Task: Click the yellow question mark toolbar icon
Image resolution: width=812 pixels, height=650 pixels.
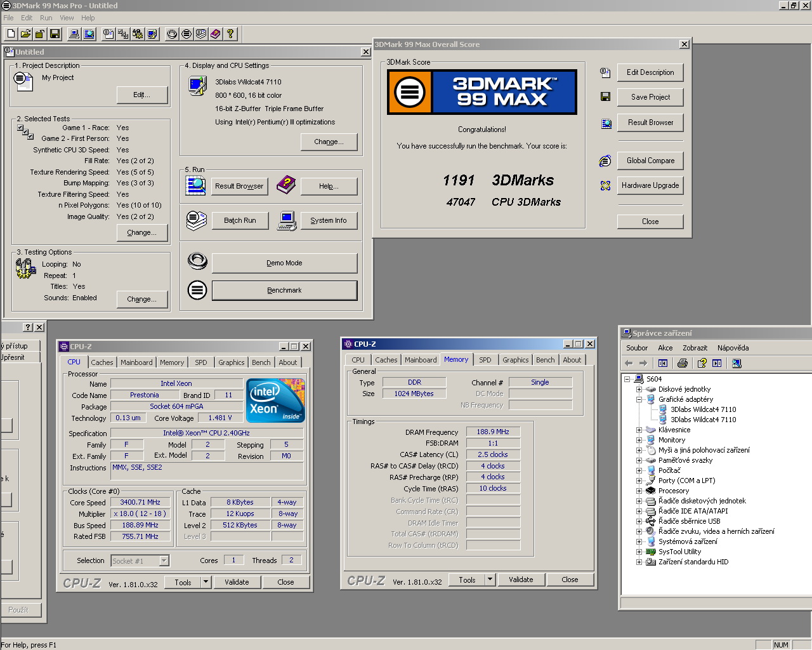Action: pyautogui.click(x=230, y=34)
